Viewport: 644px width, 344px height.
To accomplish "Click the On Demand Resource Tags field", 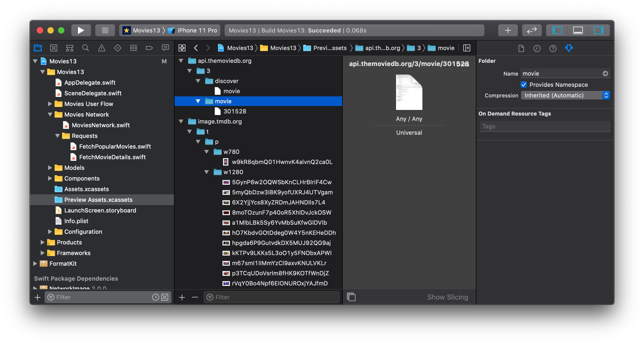I will (545, 126).
